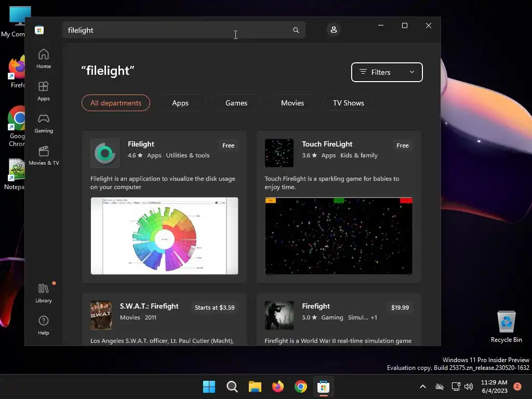Screen dimensions: 532x399
Task: Open the Filelight app title link
Action: point(141,144)
